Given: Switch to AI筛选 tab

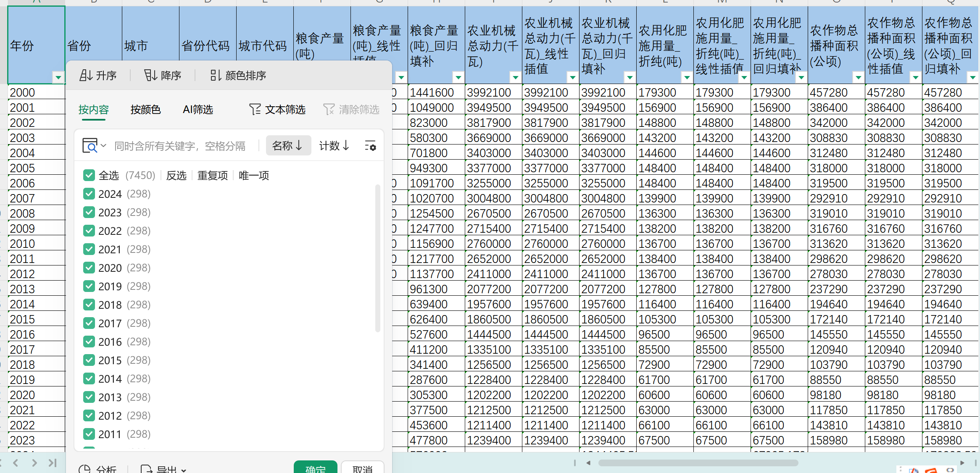Looking at the screenshot, I should [198, 110].
